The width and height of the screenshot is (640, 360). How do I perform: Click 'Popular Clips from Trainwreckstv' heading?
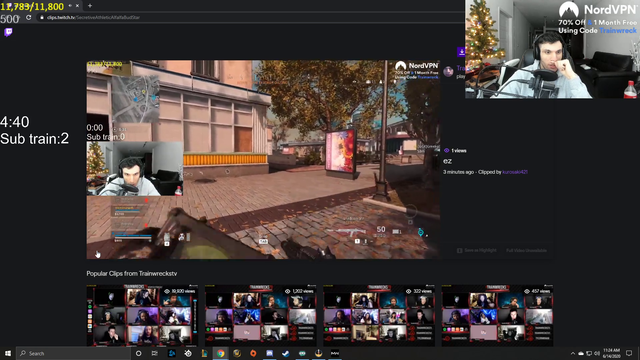132,273
